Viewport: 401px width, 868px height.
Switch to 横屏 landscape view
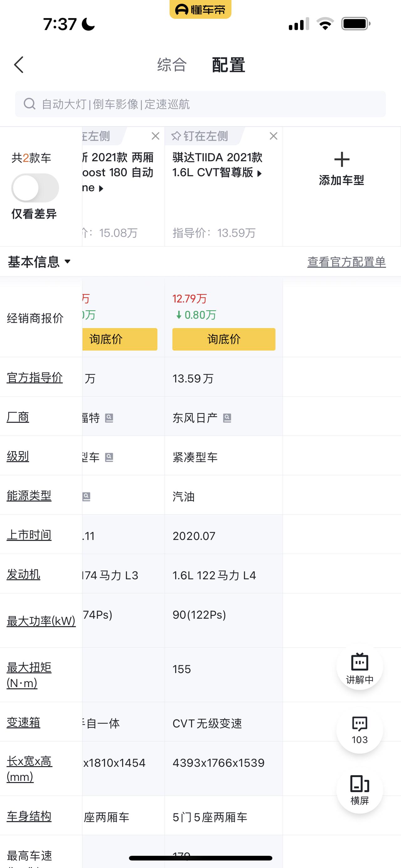click(x=360, y=790)
